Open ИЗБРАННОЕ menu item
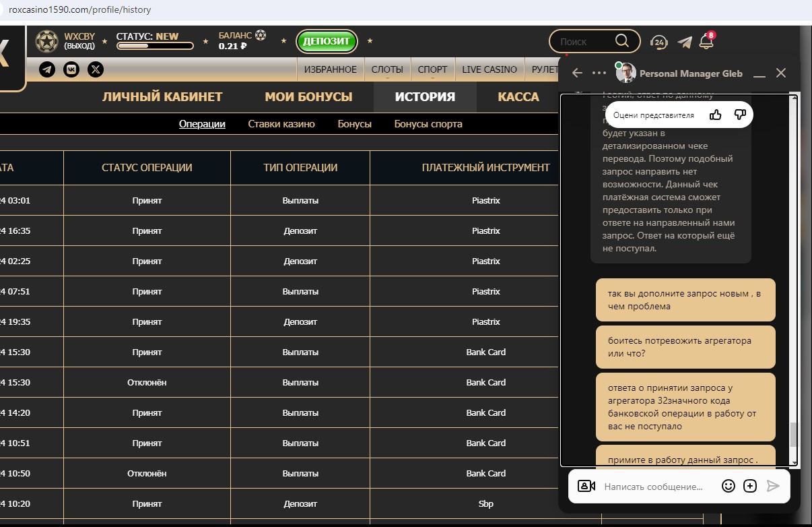812x527 pixels. point(330,69)
